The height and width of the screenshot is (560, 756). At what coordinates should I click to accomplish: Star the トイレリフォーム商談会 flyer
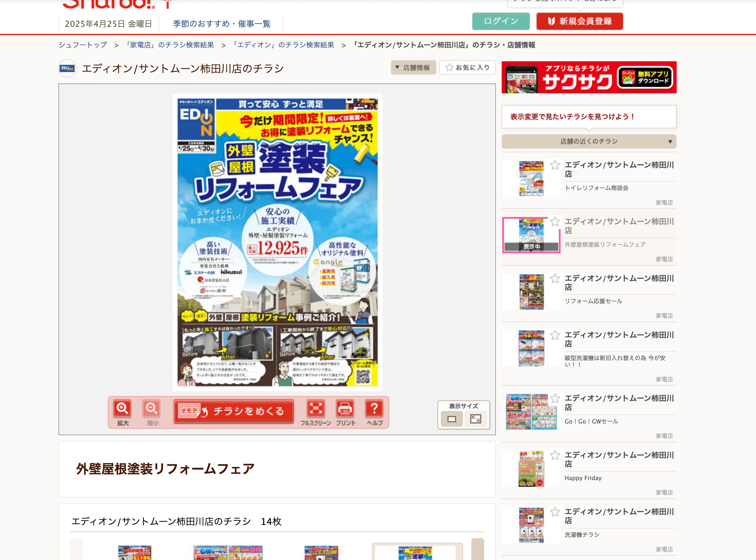point(555,165)
